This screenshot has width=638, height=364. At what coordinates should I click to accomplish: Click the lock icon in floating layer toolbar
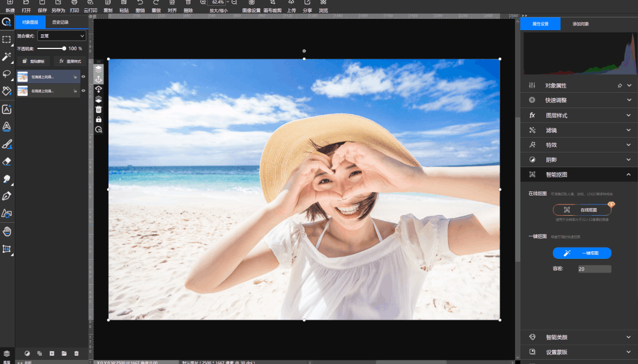click(x=99, y=119)
